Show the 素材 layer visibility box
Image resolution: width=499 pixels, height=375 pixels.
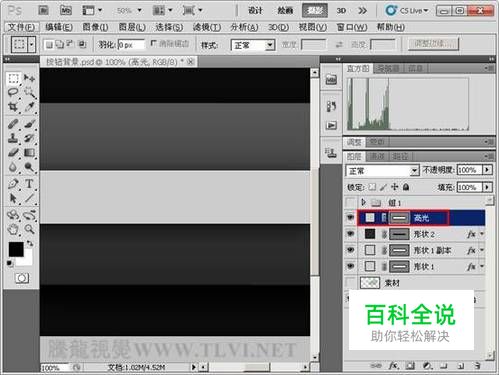[x=350, y=283]
